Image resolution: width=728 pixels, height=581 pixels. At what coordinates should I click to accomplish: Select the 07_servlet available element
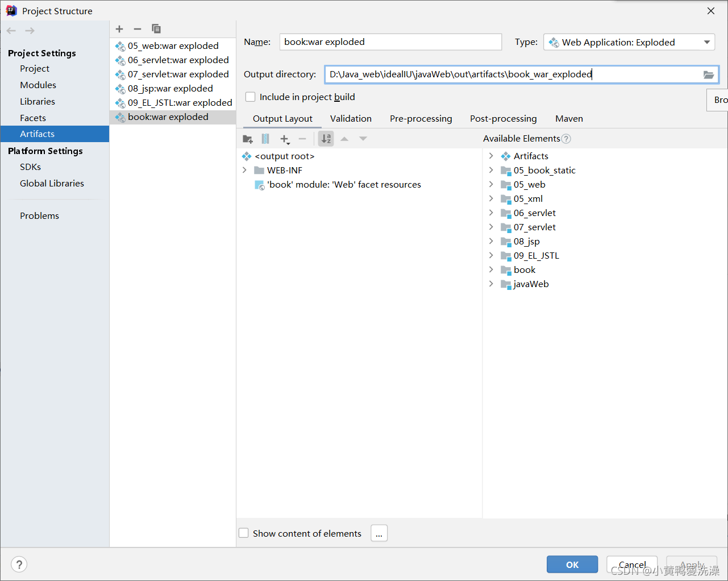tap(535, 227)
